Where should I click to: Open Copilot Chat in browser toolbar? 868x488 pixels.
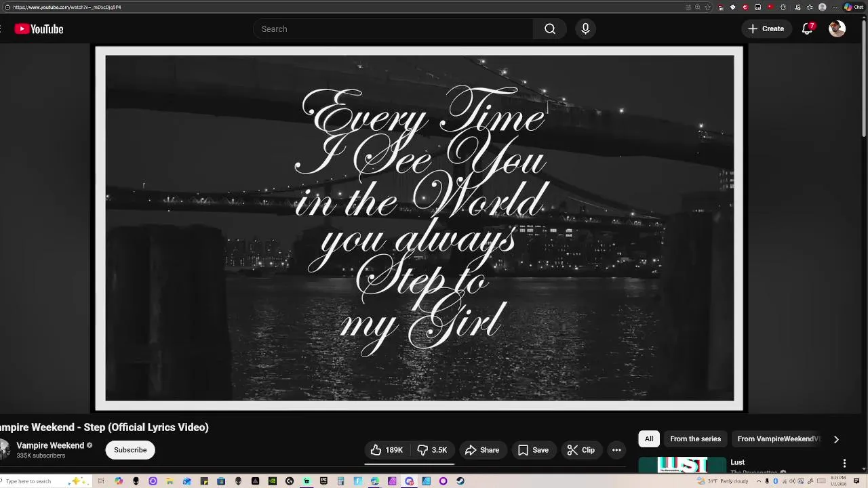(x=853, y=7)
